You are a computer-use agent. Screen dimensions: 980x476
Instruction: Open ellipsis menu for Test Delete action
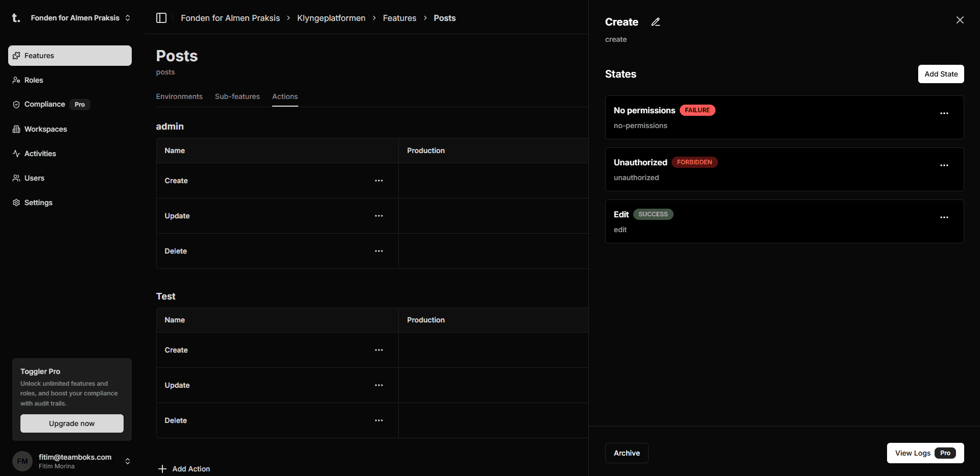click(x=378, y=420)
